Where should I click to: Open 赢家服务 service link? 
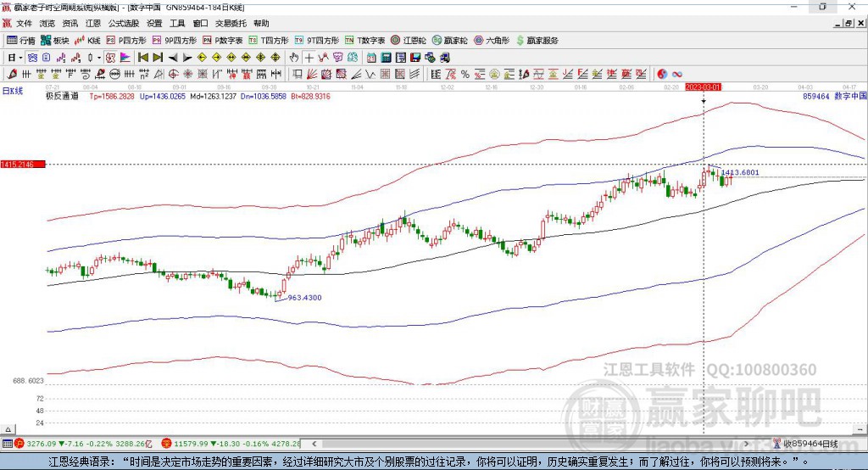point(537,41)
